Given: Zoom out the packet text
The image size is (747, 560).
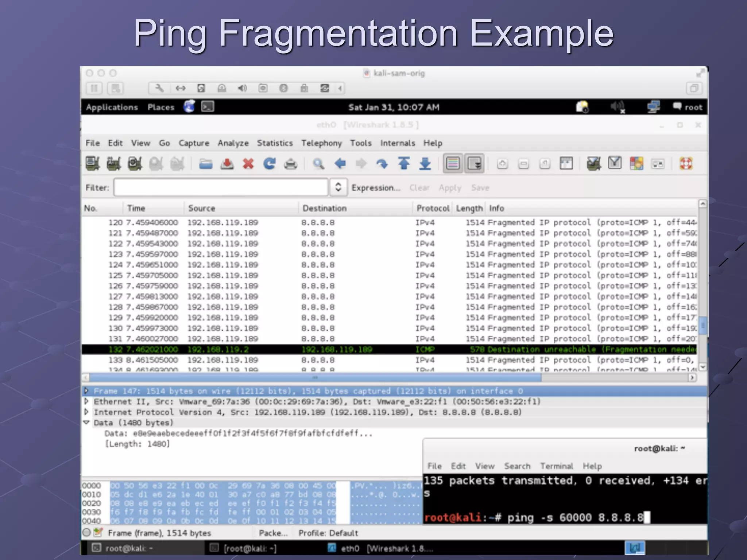Looking at the screenshot, I should coord(523,164).
